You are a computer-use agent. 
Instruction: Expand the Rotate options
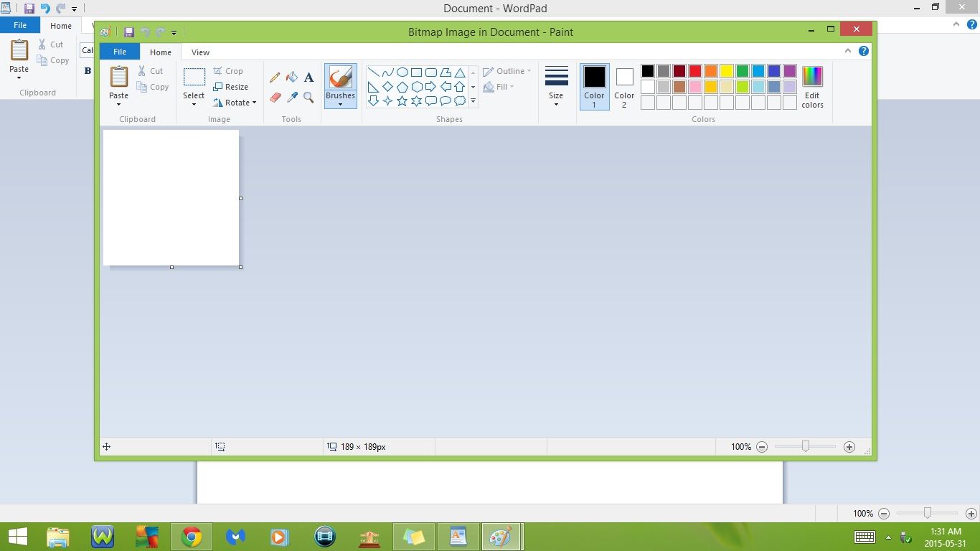(236, 102)
